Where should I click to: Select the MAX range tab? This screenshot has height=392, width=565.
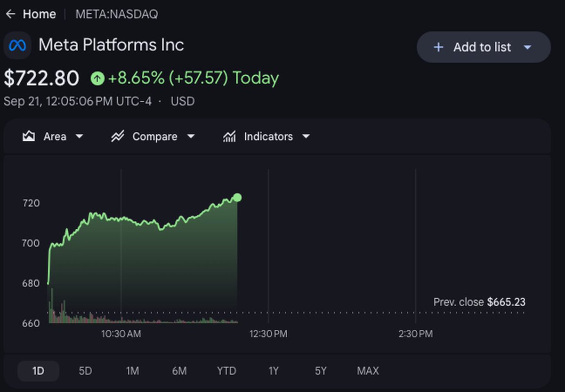click(x=368, y=371)
